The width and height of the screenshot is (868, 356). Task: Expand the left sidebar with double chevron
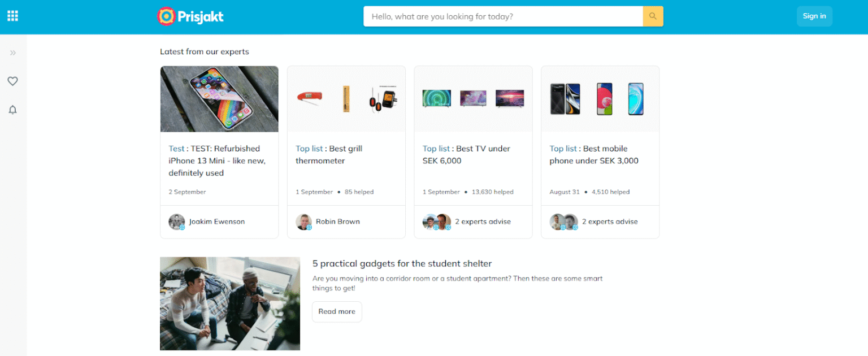(13, 53)
